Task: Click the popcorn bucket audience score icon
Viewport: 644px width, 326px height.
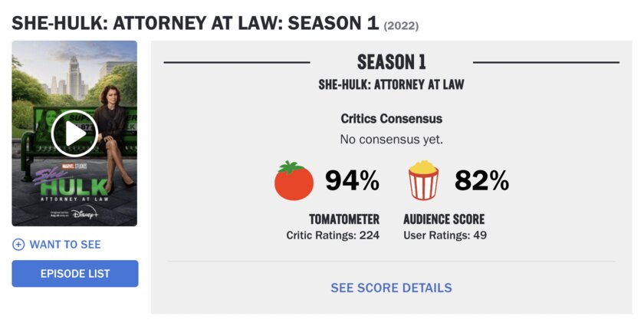Action: click(x=423, y=180)
